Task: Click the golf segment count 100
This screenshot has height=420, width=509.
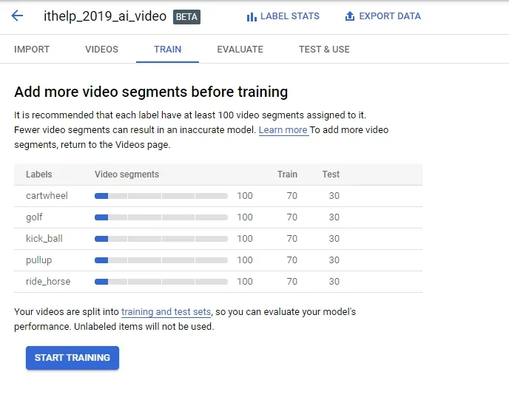Action: (245, 217)
